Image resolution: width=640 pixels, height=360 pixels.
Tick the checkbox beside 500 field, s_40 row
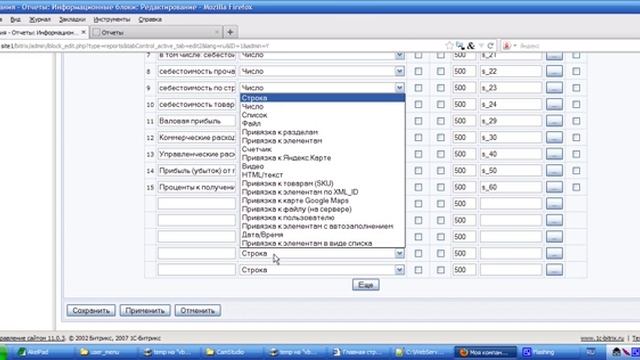pyautogui.click(x=440, y=154)
